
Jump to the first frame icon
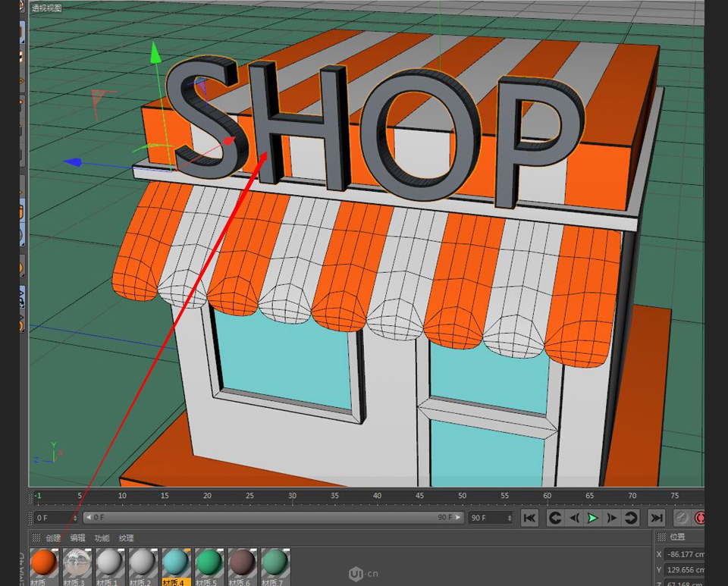click(530, 518)
